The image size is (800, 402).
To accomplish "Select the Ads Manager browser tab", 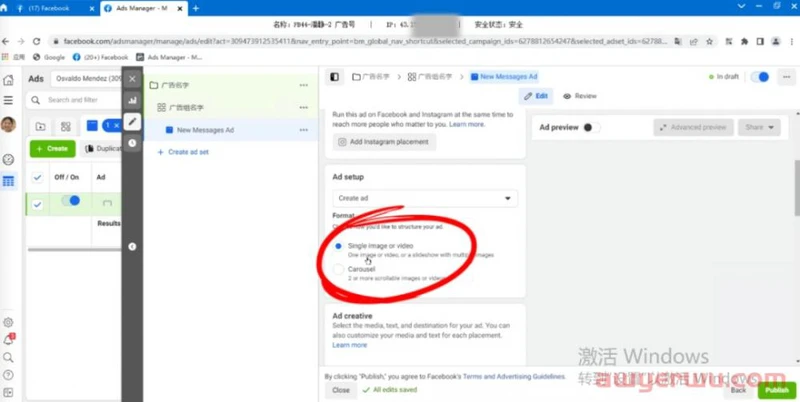I will point(145,8).
